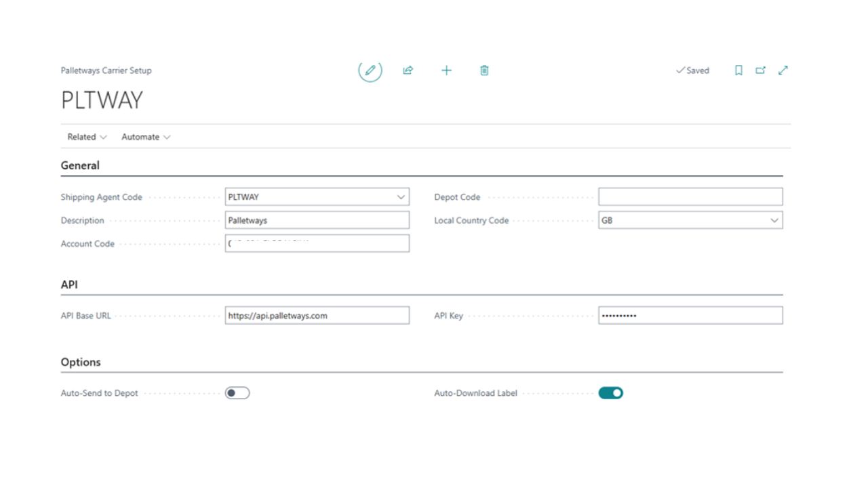The image size is (868, 488).
Task: Open the Automate menu
Action: [146, 137]
